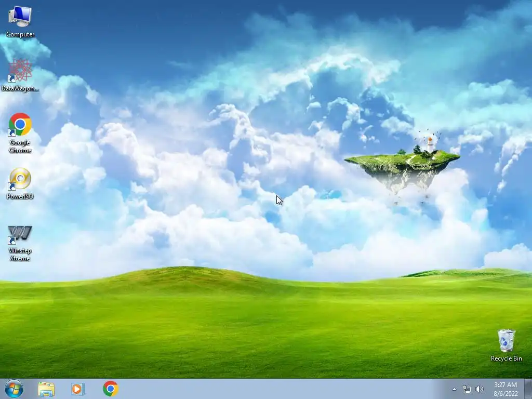Select the Recycle Bin icon

(506, 345)
